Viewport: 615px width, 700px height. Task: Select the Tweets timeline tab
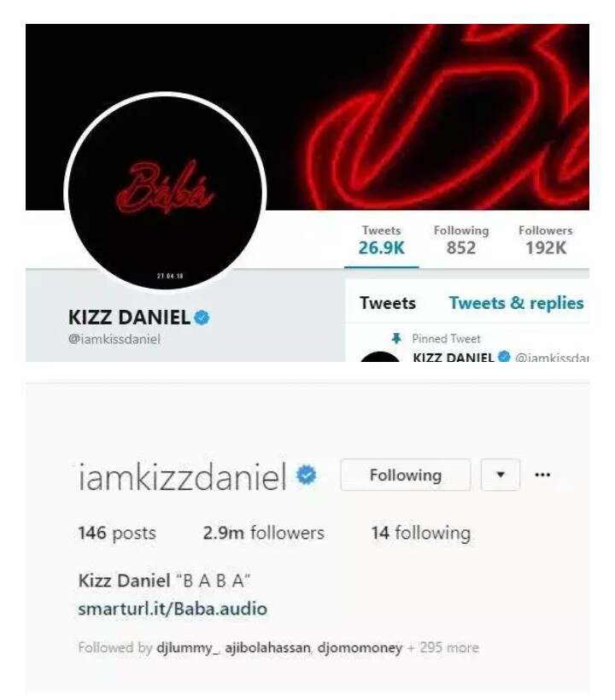(x=388, y=303)
